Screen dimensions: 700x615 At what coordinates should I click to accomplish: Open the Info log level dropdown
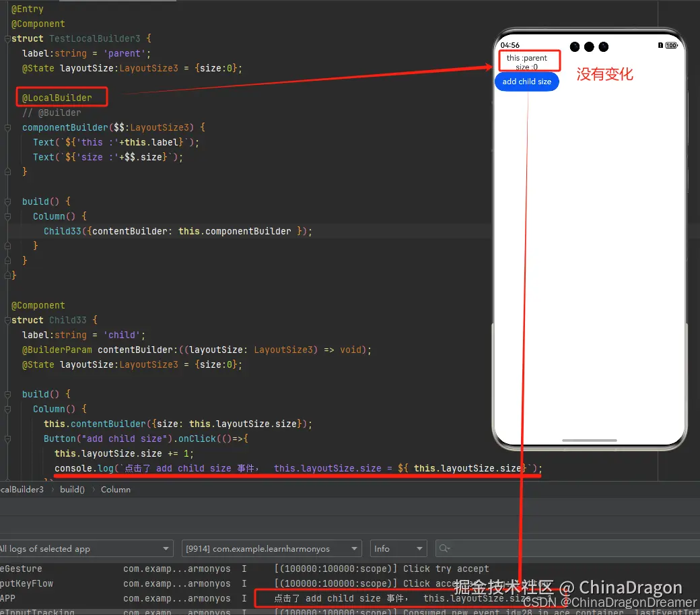tap(398, 548)
